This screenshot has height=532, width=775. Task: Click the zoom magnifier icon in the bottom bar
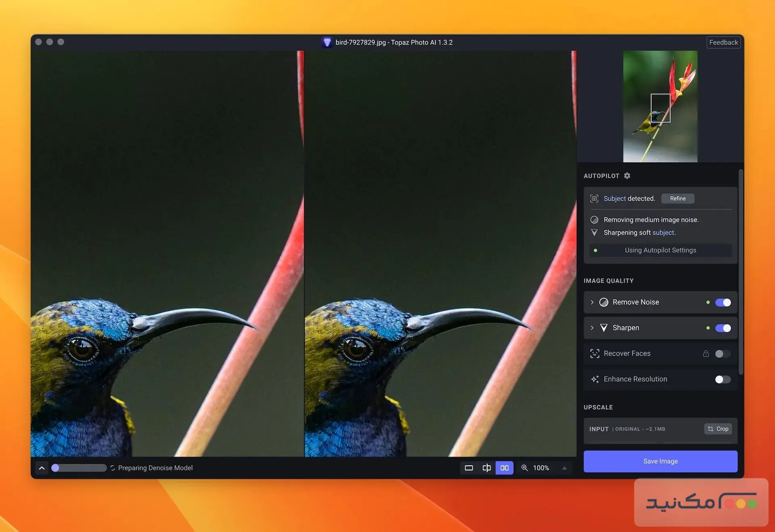click(x=524, y=467)
